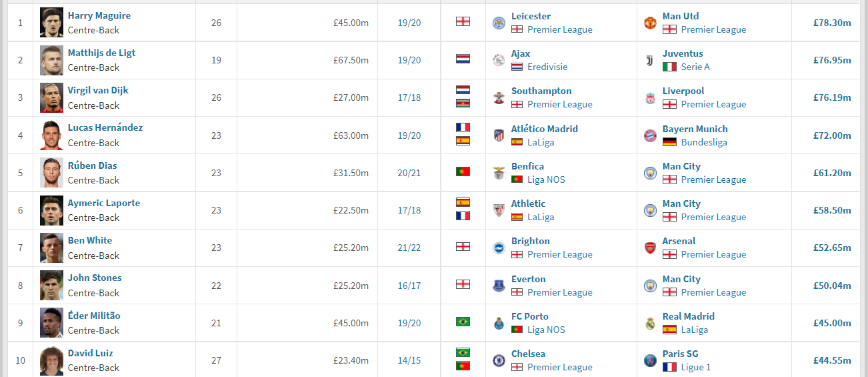Click the Juventus club logo icon
The height and width of the screenshot is (377, 868).
(x=650, y=60)
